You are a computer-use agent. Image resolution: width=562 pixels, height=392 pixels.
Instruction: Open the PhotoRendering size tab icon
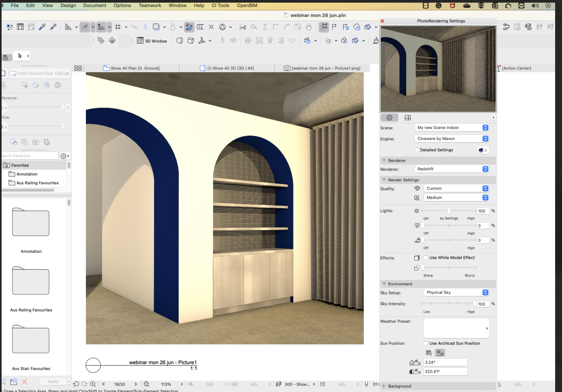(x=408, y=118)
